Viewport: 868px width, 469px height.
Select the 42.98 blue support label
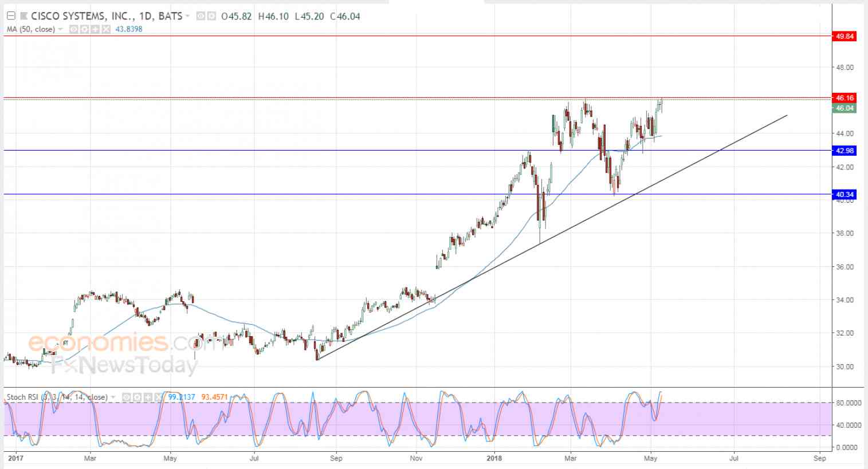pyautogui.click(x=845, y=151)
